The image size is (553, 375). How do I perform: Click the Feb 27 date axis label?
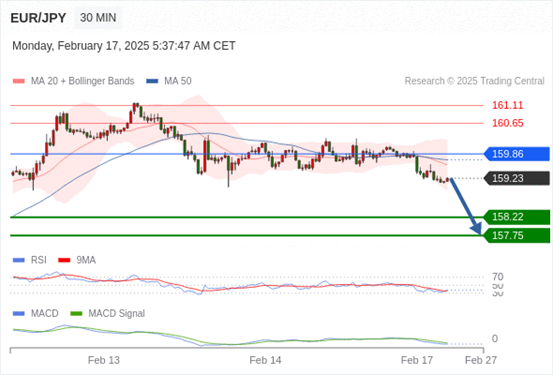coord(481,360)
